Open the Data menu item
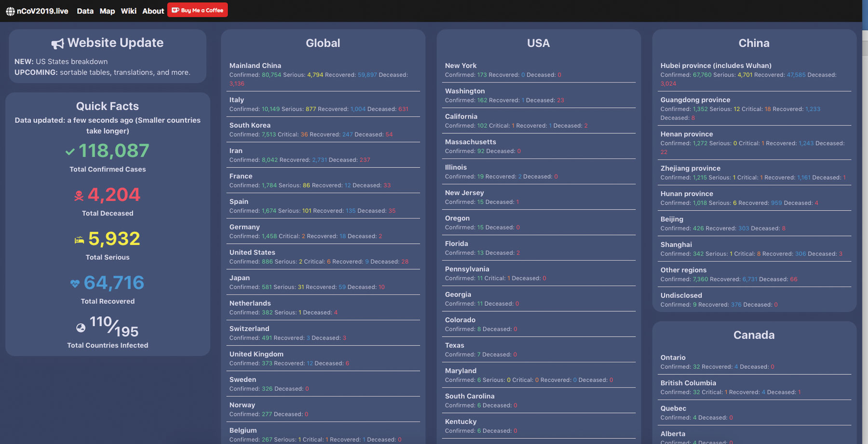Viewport: 868px width, 444px height. click(85, 11)
